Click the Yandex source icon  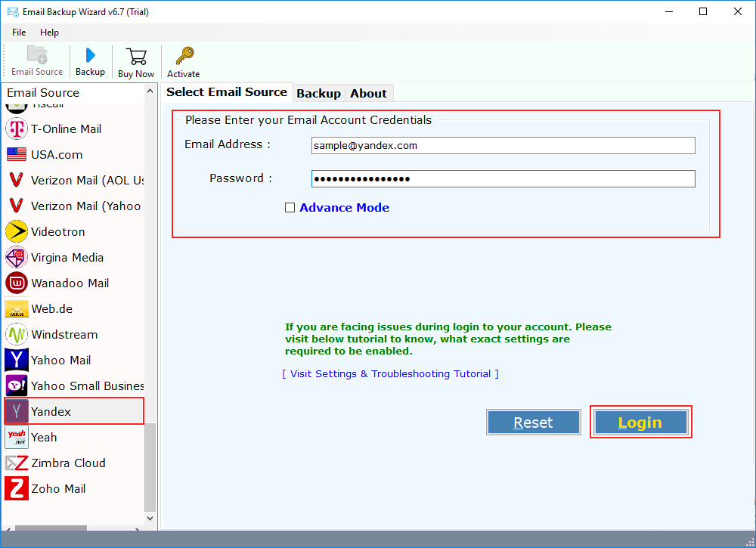(x=17, y=411)
